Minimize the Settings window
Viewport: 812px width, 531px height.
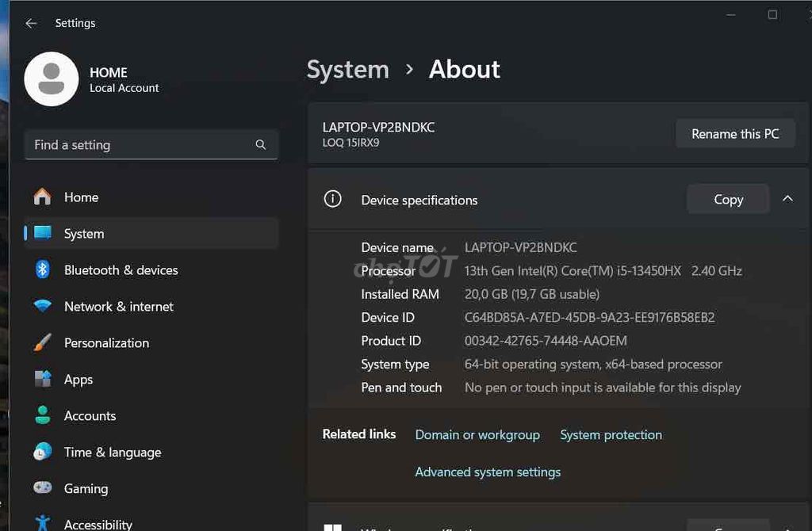tap(730, 15)
